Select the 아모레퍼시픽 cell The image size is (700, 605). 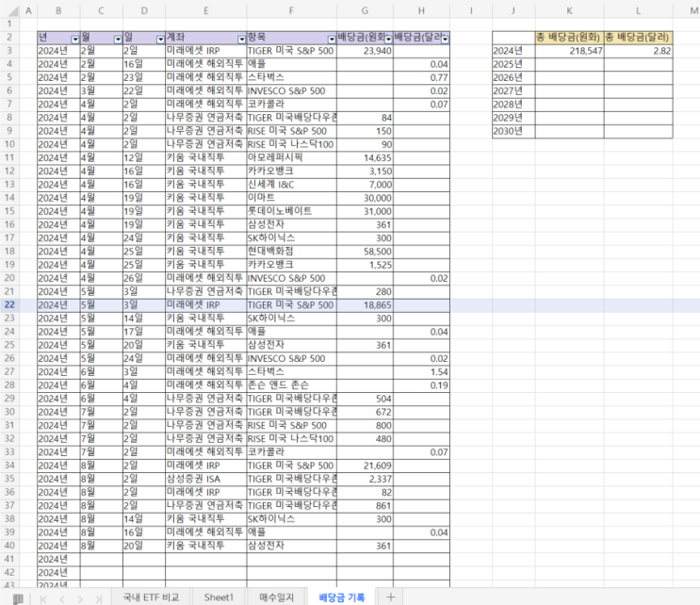pos(291,157)
